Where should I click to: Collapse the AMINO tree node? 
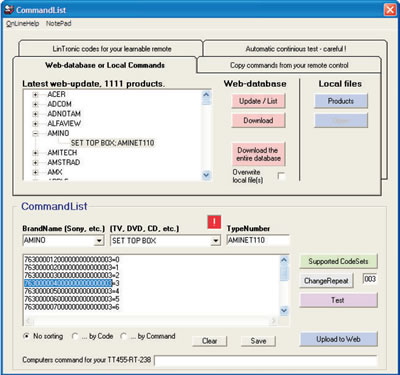click(x=35, y=133)
